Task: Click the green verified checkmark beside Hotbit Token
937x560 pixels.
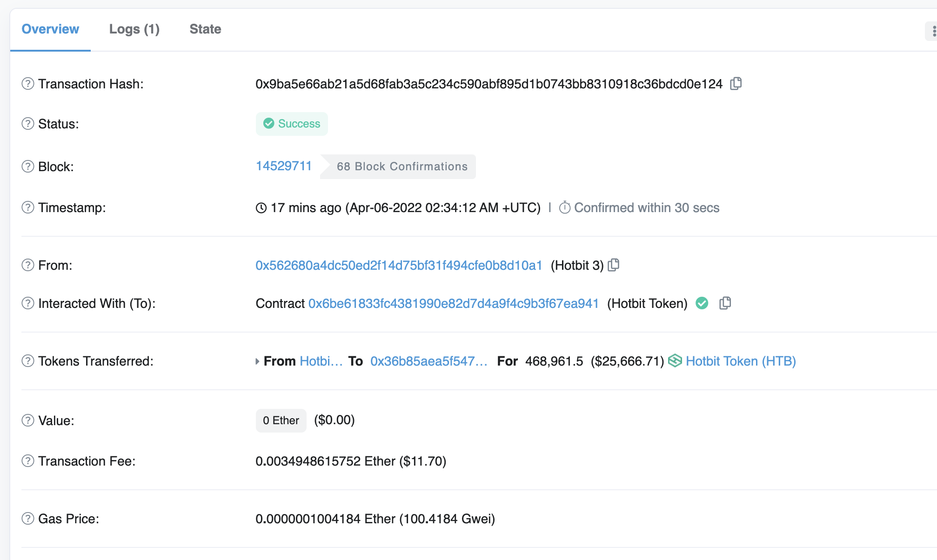Action: point(702,303)
